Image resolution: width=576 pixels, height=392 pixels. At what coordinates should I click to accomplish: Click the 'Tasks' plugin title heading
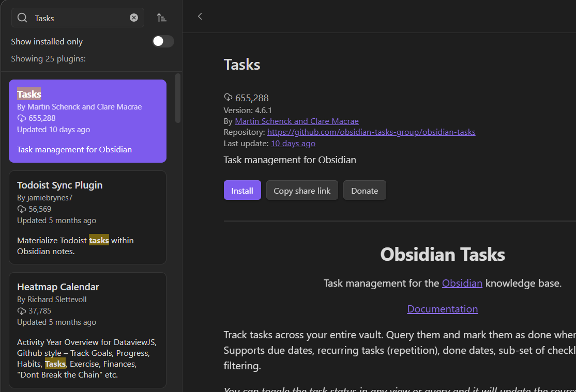point(242,65)
